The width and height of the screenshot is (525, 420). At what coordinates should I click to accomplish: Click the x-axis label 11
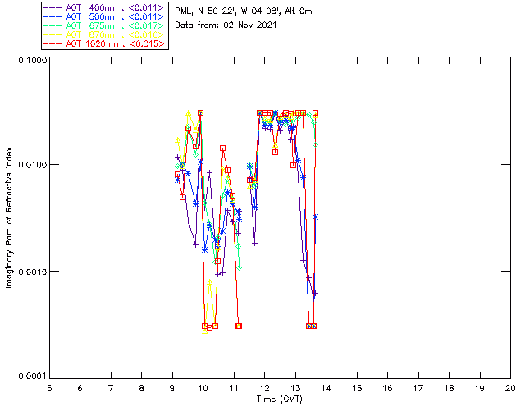(x=234, y=388)
